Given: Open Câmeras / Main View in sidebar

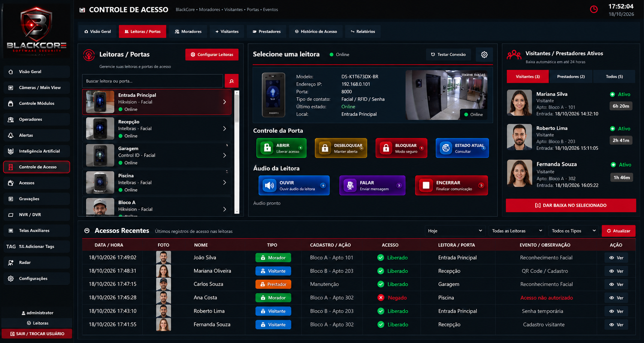Looking at the screenshot, I should [x=37, y=88].
